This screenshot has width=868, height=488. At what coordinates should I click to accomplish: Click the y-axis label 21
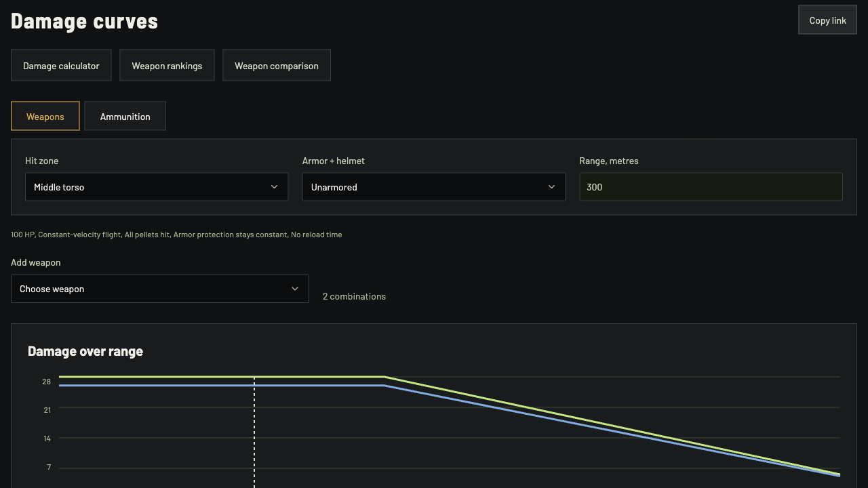47,410
